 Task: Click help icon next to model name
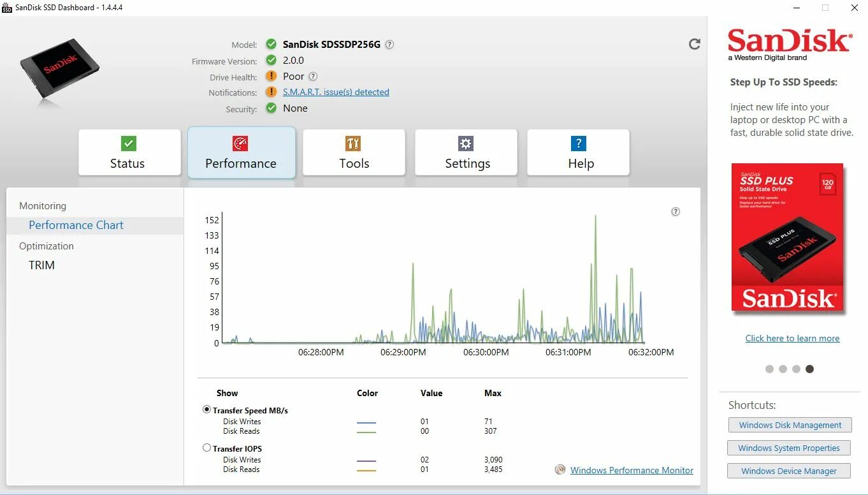click(x=389, y=45)
